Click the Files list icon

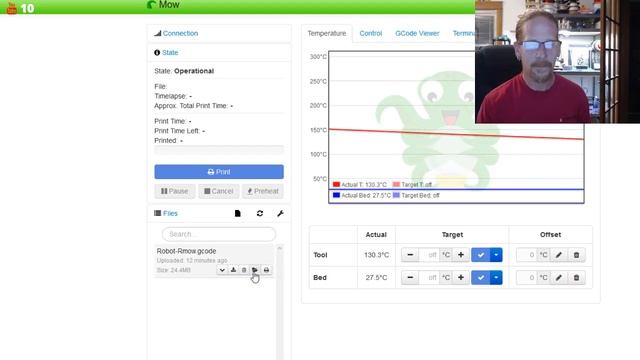(x=158, y=213)
